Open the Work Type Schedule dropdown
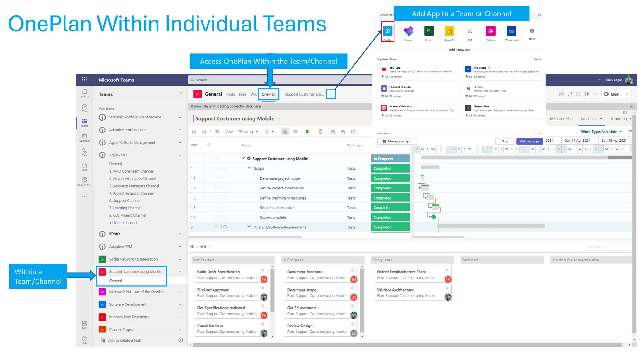Screen dimensions: 644x362 click(601, 132)
